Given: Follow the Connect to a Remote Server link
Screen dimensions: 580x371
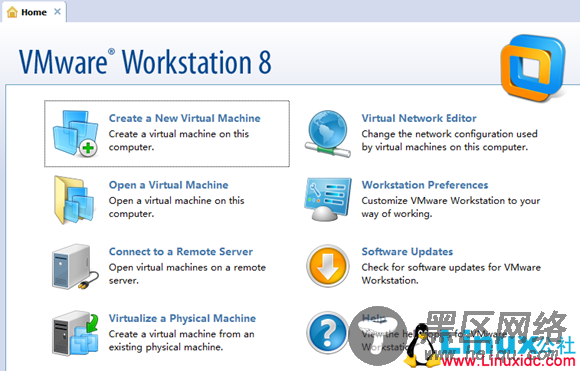Looking at the screenshot, I should [x=181, y=252].
